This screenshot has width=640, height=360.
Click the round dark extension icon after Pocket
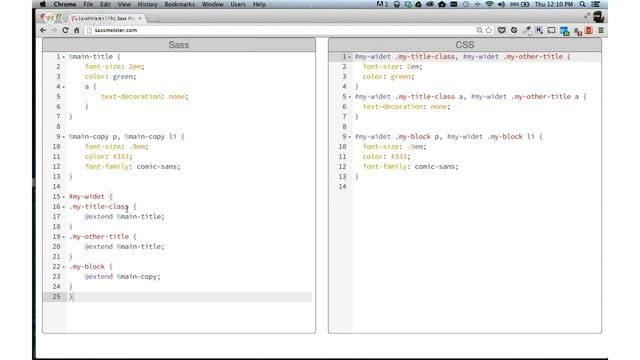tap(514, 30)
